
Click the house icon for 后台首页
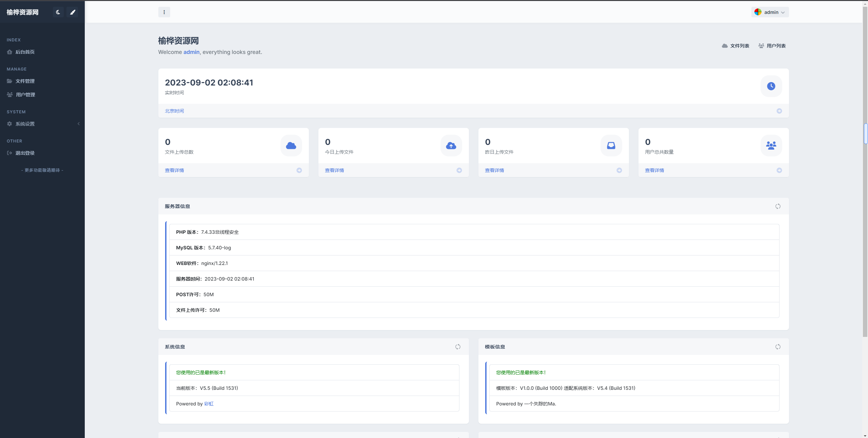(9, 52)
